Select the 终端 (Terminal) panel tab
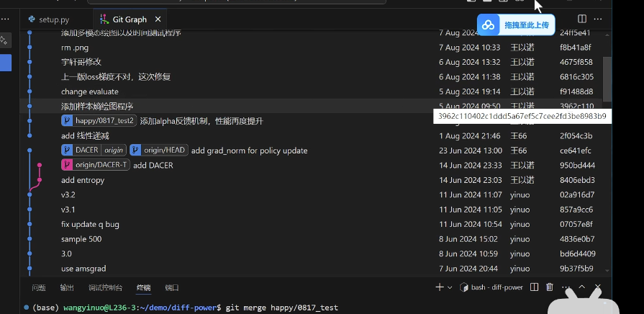 [143, 287]
